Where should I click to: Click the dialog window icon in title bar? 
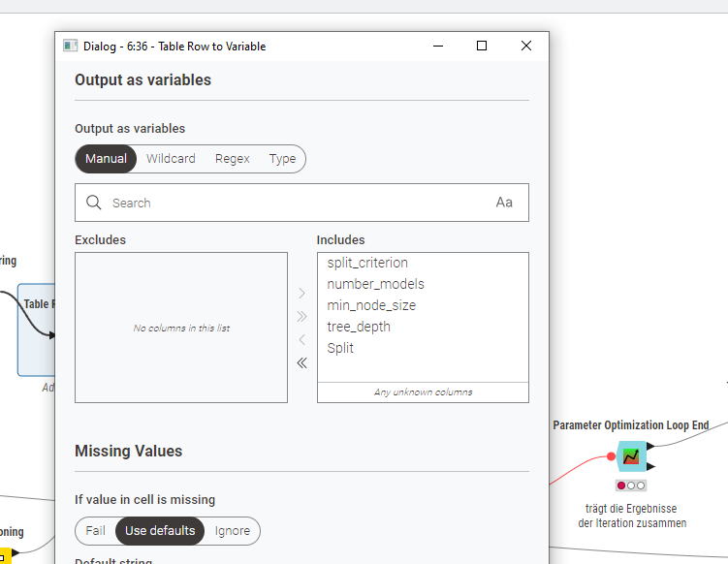(x=70, y=46)
